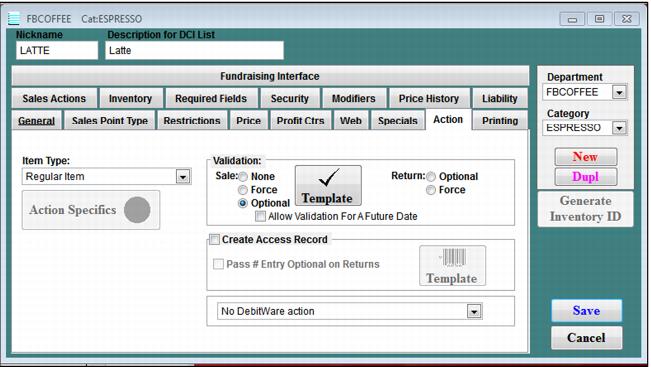
Task: Open the Category dropdown arrow
Action: click(x=619, y=128)
